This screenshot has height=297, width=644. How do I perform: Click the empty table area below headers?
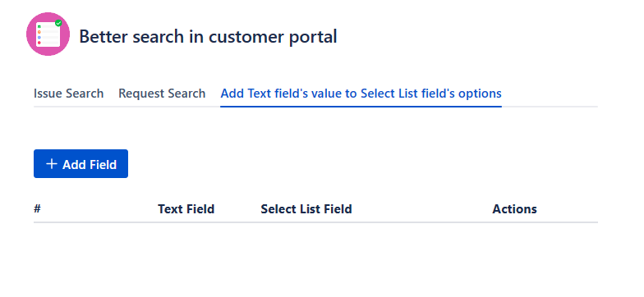click(x=315, y=254)
